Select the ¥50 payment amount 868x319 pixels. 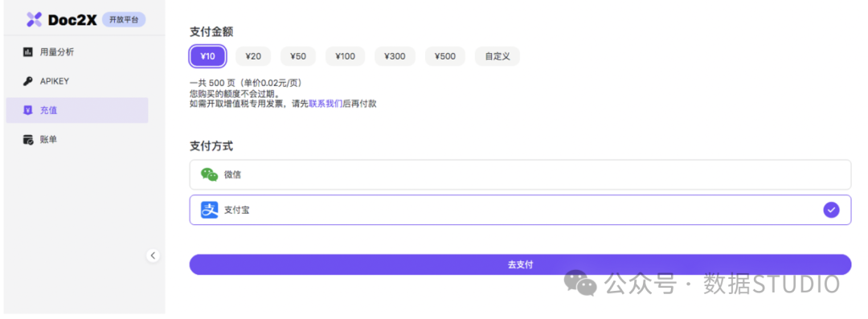coord(298,56)
